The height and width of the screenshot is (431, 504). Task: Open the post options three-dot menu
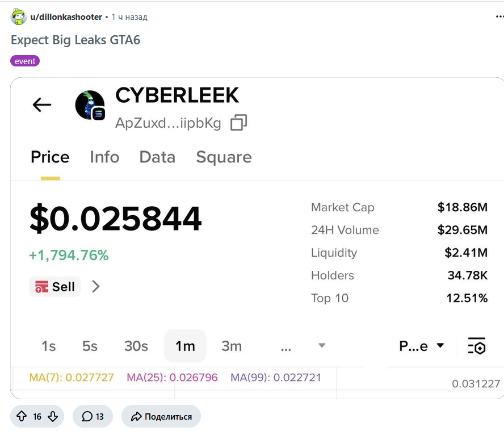click(x=499, y=16)
